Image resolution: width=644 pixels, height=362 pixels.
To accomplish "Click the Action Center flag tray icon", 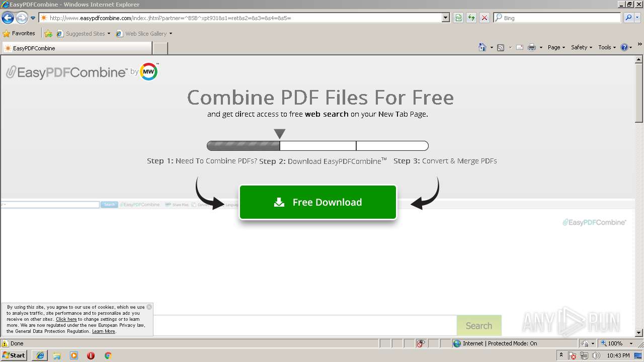I will pos(573,356).
